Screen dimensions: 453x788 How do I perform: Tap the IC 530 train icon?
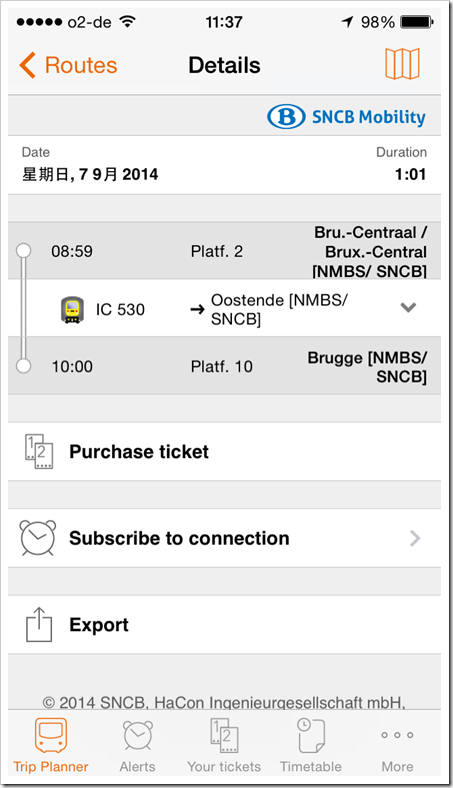[72, 310]
